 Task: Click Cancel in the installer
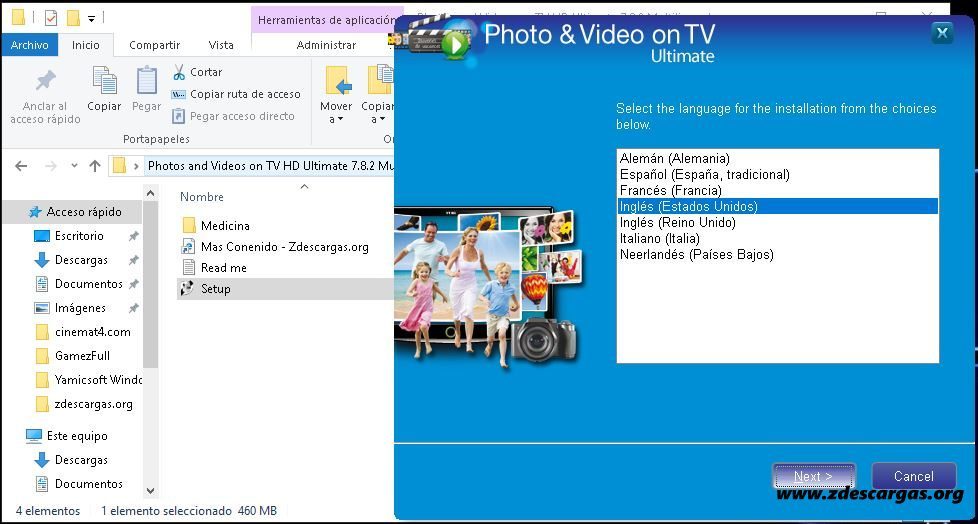[x=913, y=476]
